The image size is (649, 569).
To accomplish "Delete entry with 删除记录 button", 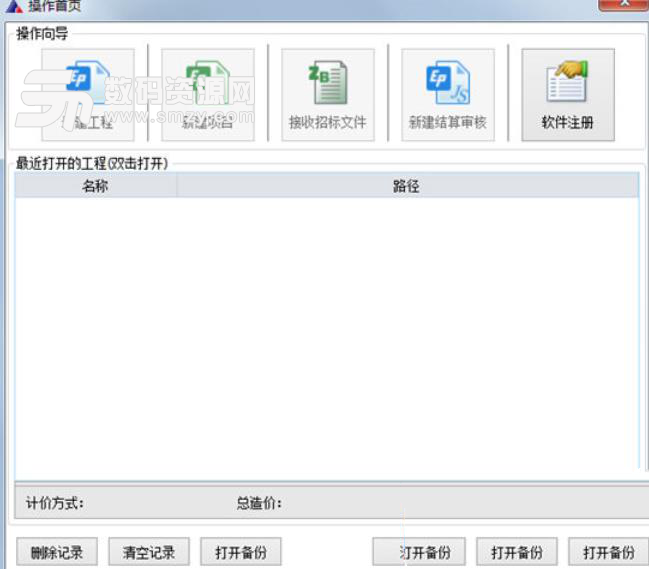I will [x=57, y=552].
